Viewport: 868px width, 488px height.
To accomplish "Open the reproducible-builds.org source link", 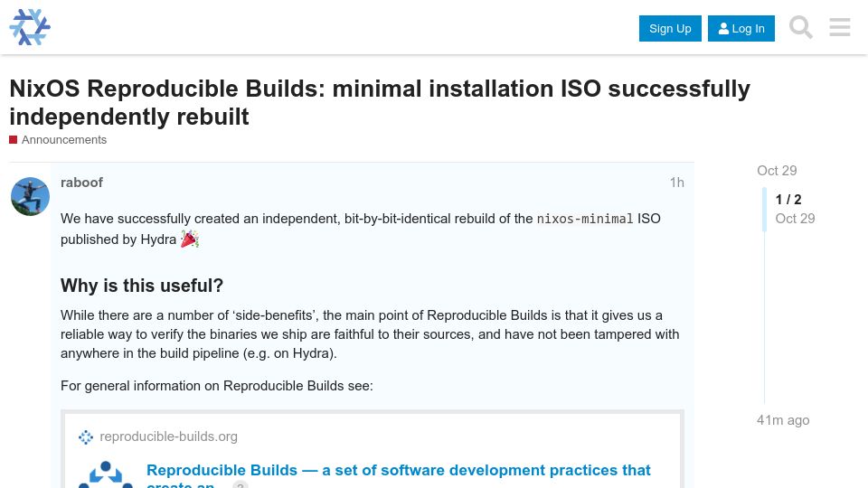I will coord(168,436).
